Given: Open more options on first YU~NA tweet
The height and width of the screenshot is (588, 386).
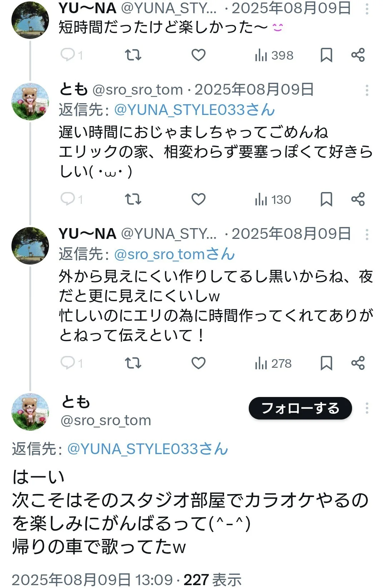Looking at the screenshot, I should tap(367, 9).
